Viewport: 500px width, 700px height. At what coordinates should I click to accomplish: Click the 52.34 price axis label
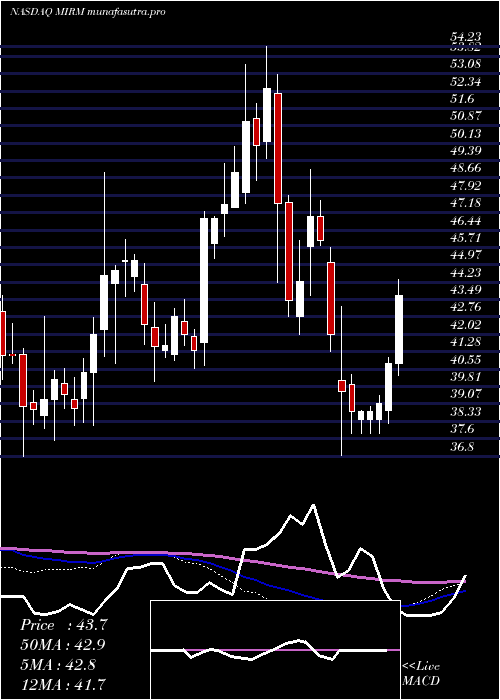(x=465, y=81)
